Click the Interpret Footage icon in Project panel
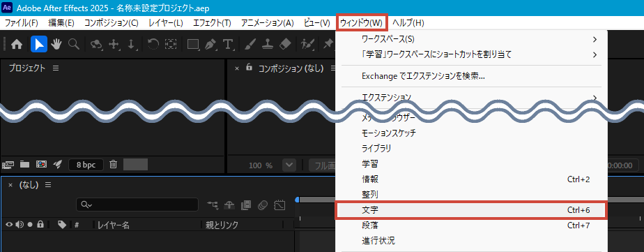 [x=8, y=165]
